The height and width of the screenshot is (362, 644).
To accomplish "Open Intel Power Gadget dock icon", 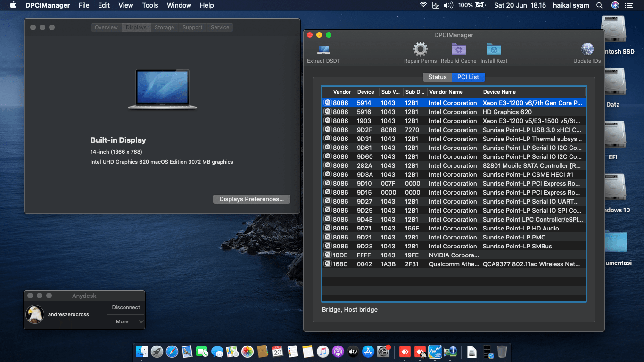I will pyautogui.click(x=435, y=351).
